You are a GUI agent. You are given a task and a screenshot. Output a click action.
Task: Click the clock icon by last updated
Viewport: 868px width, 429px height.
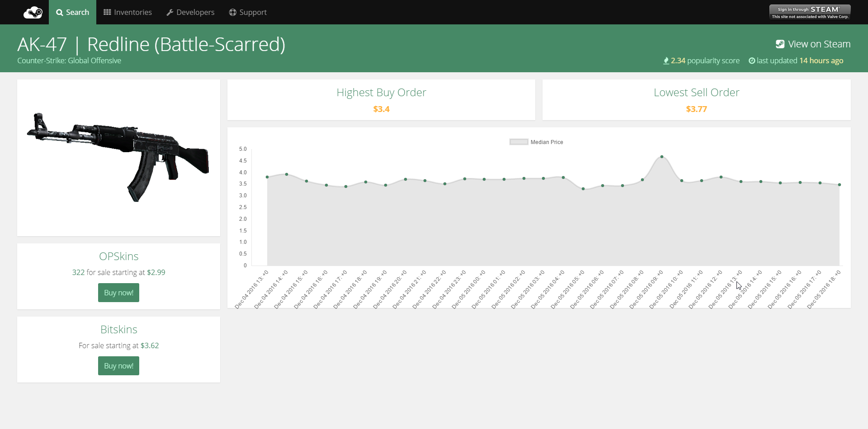click(x=752, y=61)
